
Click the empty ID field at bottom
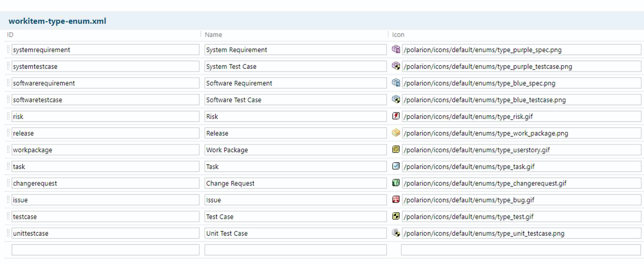tap(106, 250)
